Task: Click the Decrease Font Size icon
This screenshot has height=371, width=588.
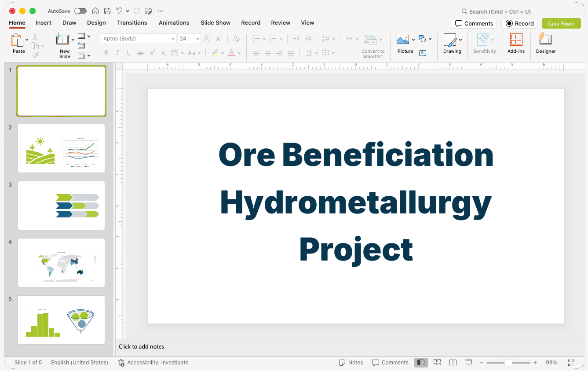Action: tap(219, 39)
